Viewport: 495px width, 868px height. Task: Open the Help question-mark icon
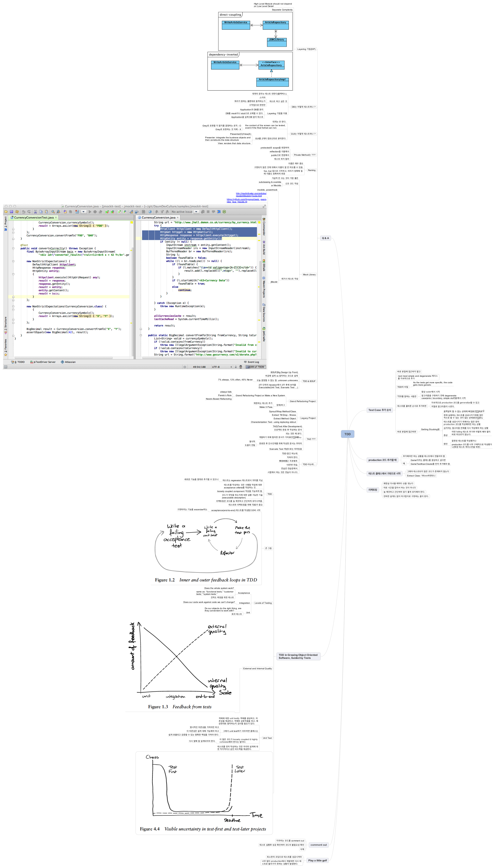point(150,212)
